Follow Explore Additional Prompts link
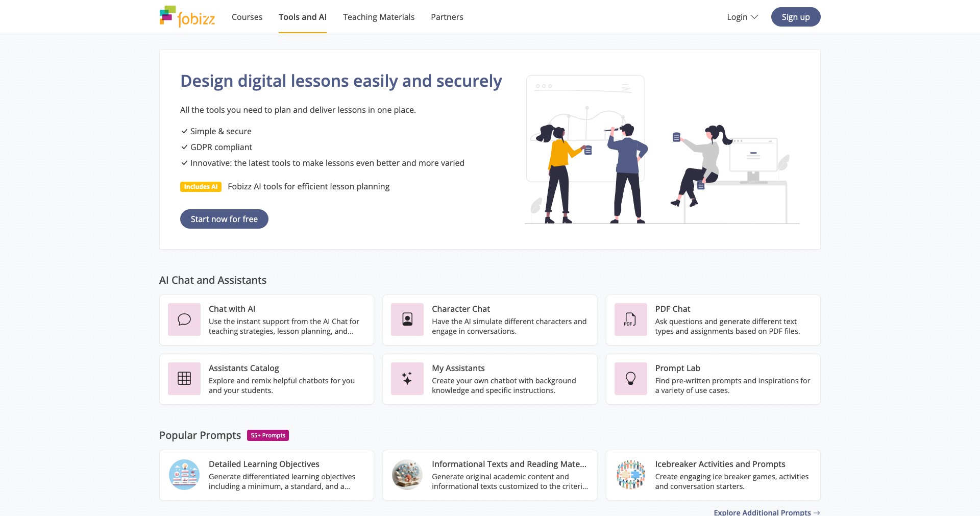This screenshot has width=980, height=516. (767, 512)
